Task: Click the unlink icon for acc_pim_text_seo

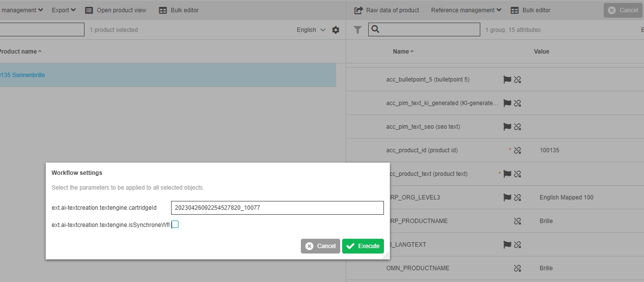Action: (517, 127)
